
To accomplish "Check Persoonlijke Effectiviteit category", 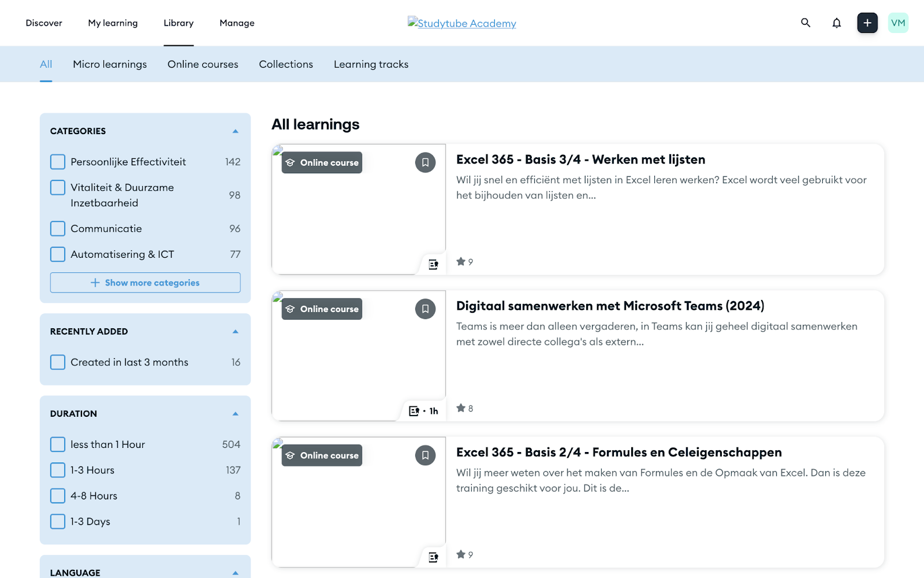I will coord(58,162).
